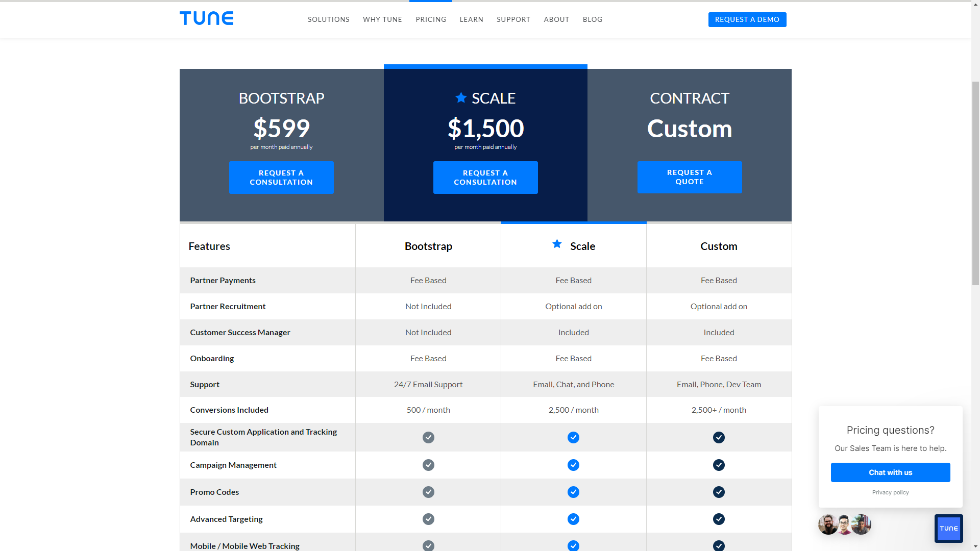Image resolution: width=980 pixels, height=551 pixels.
Task: Click Custom check icon for Secure Custom Application row
Action: pyautogui.click(x=719, y=437)
